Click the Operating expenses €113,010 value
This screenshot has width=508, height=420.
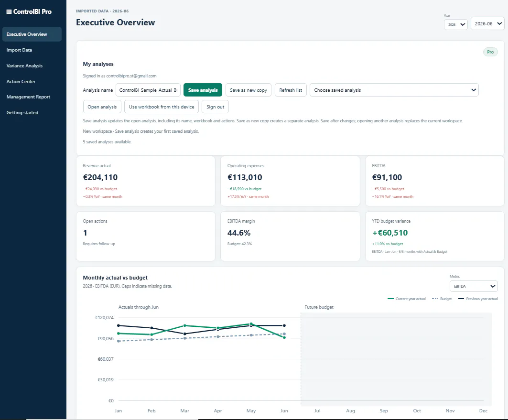[245, 177]
